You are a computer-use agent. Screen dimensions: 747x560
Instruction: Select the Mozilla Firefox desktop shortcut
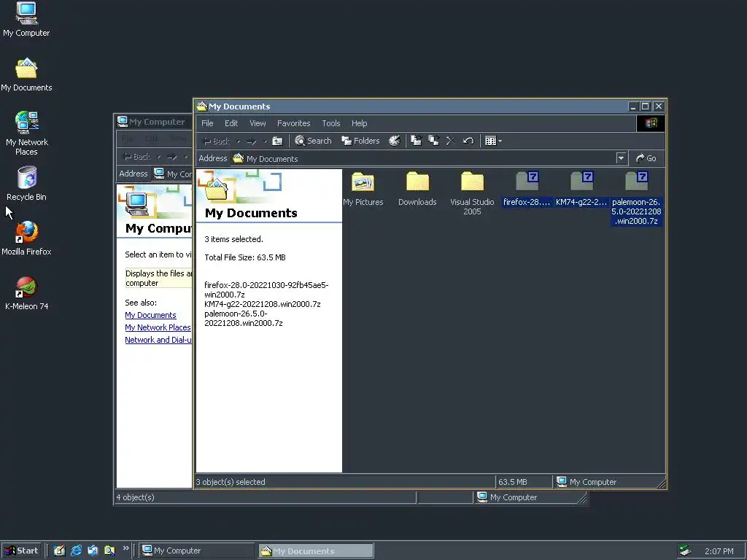pyautogui.click(x=26, y=238)
